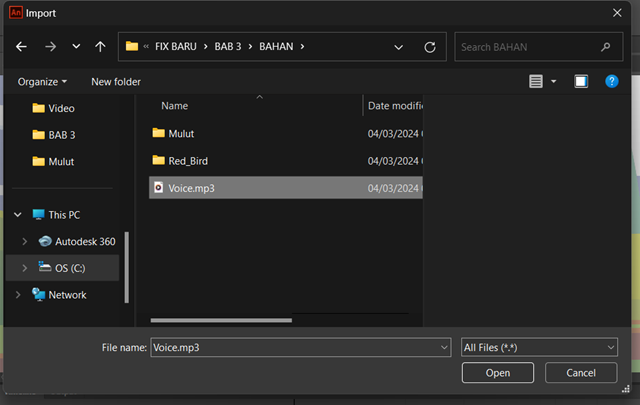The width and height of the screenshot is (640, 405).
Task: Select the Red_Bird folder
Action: pos(286,161)
